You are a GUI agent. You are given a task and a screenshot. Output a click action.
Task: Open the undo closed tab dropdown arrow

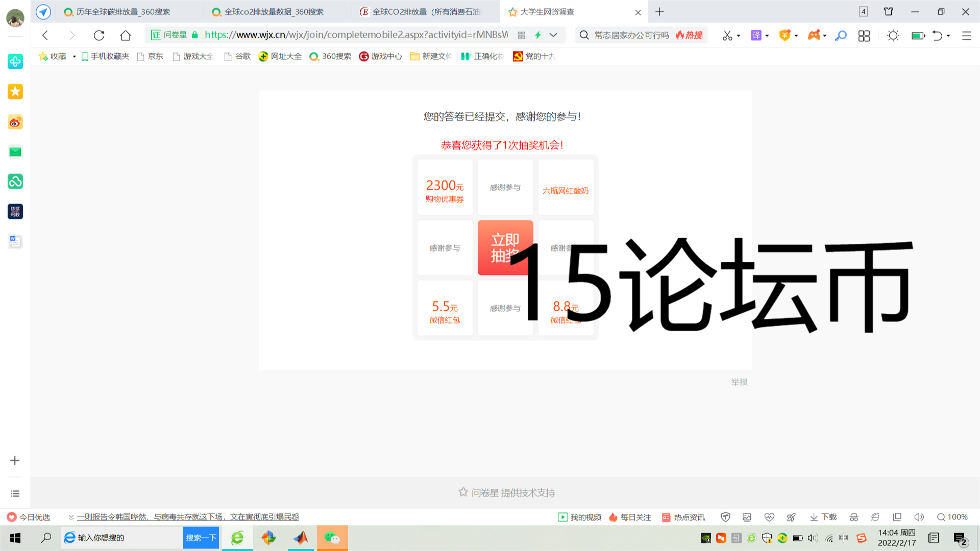click(x=948, y=36)
